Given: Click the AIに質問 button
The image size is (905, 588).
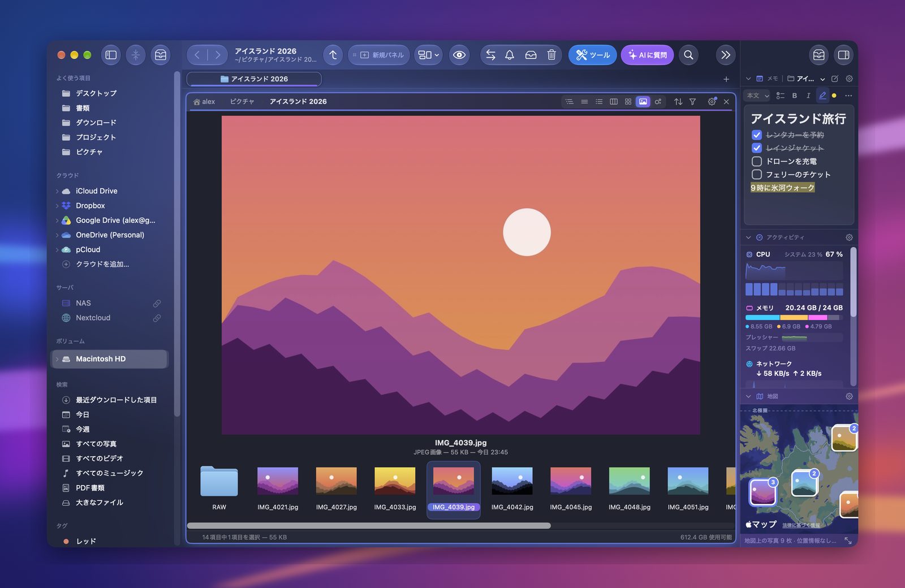Looking at the screenshot, I should click(x=648, y=55).
